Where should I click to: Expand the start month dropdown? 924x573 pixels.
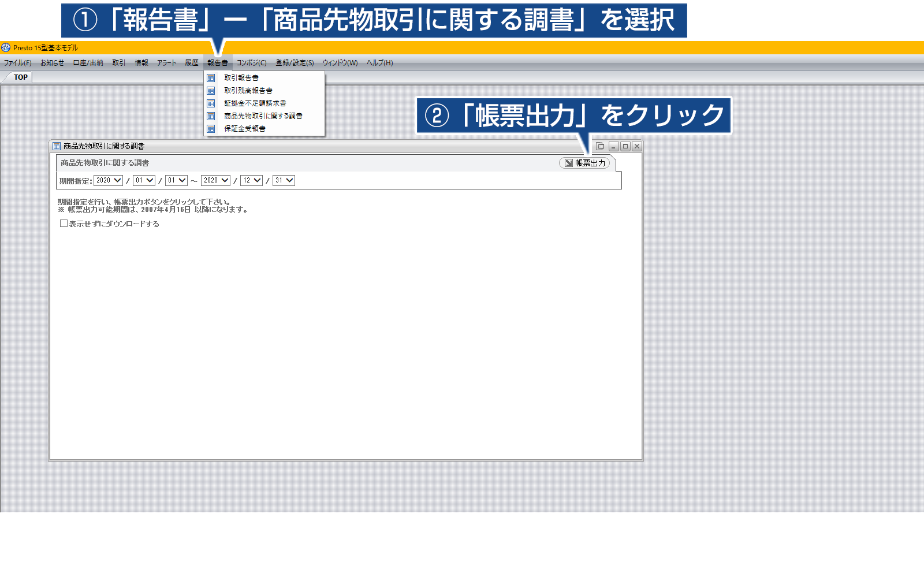pyautogui.click(x=144, y=180)
